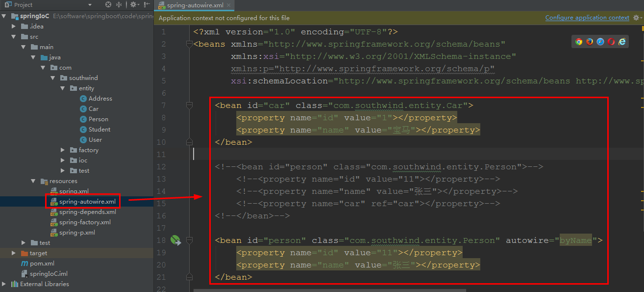Expand the factory package
This screenshot has height=292, width=644.
pos(62,150)
